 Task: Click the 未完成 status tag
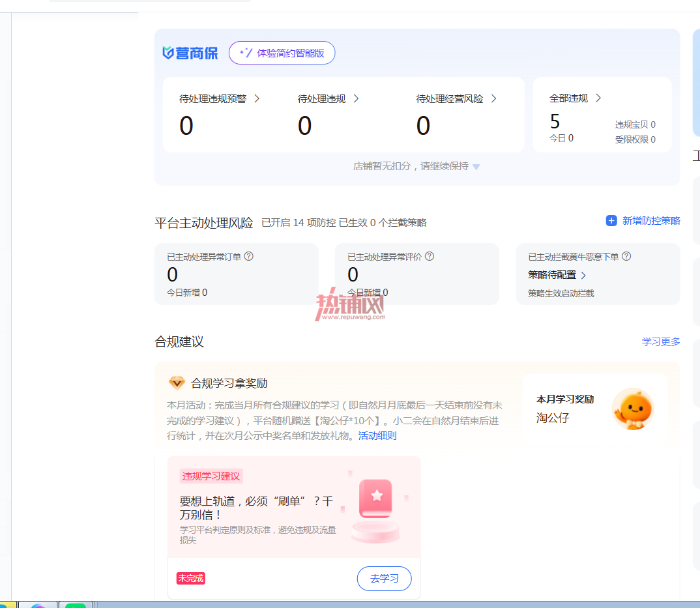coord(190,578)
